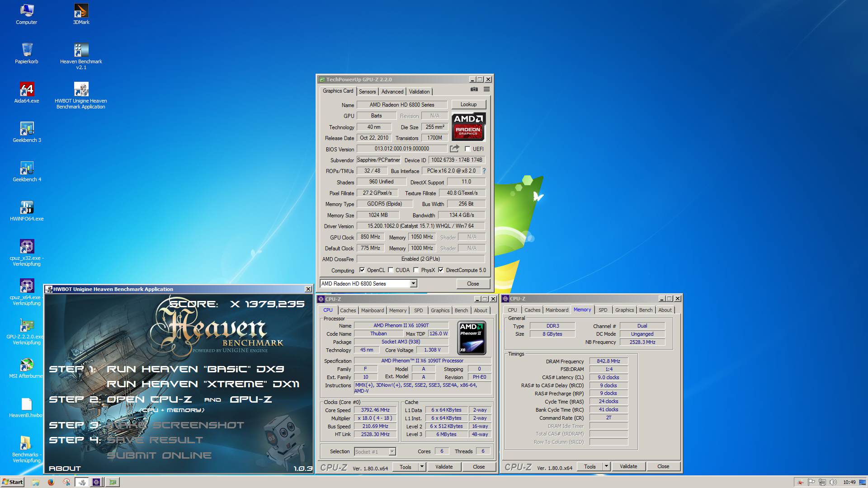Open the GPU-Z hamburger menu icon

coord(486,89)
